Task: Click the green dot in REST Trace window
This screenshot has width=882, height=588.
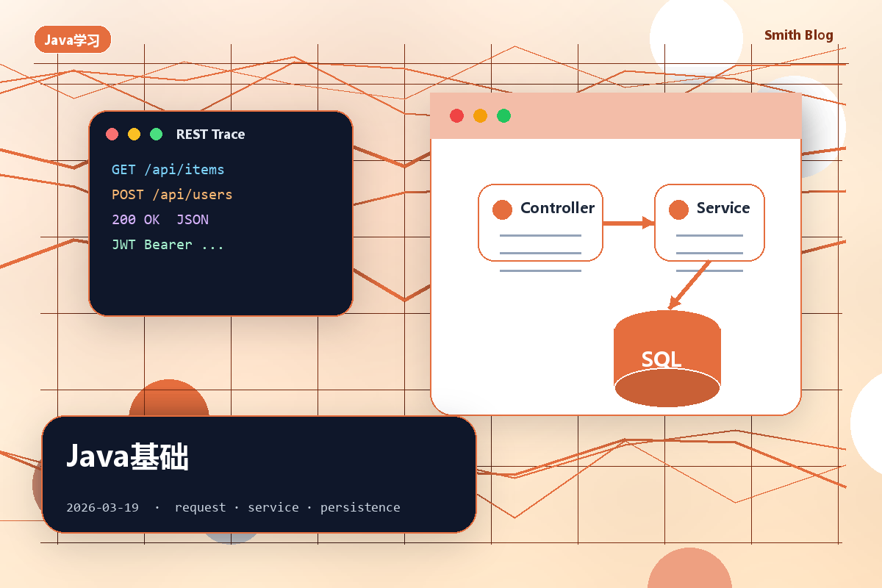Action: coord(156,134)
